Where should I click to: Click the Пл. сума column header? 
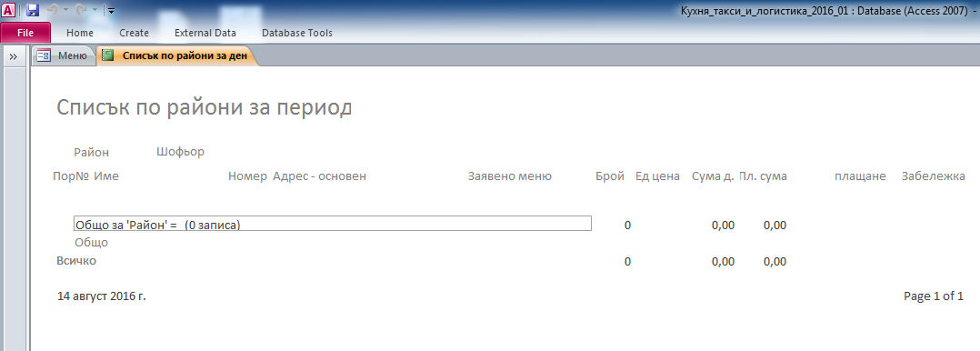click(x=763, y=176)
